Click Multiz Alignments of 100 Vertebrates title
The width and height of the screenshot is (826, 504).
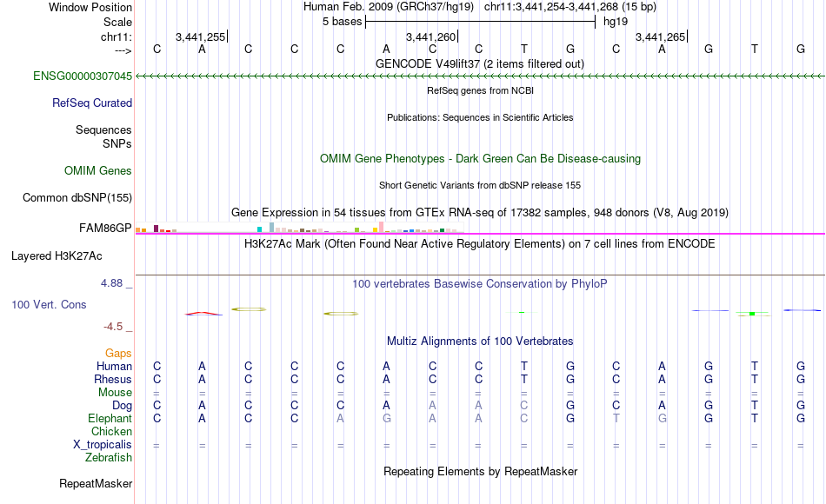click(480, 342)
